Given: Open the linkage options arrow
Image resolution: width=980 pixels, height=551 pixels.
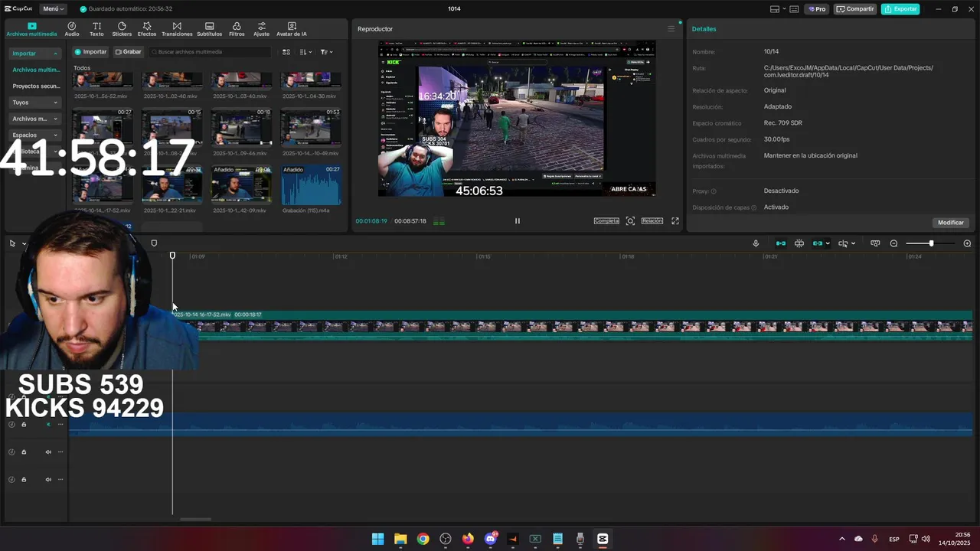Looking at the screenshot, I should (x=828, y=244).
